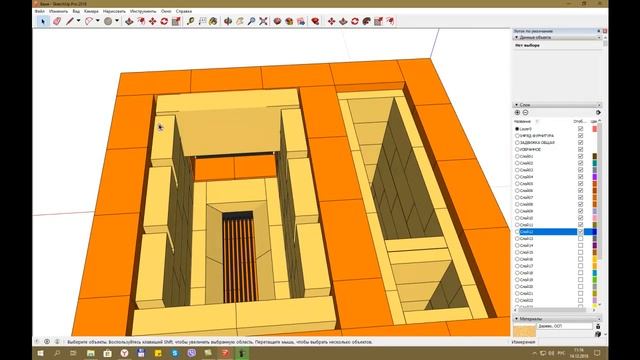This screenshot has width=640, height=360.
Task: Open the Справка menu
Action: pos(184,11)
